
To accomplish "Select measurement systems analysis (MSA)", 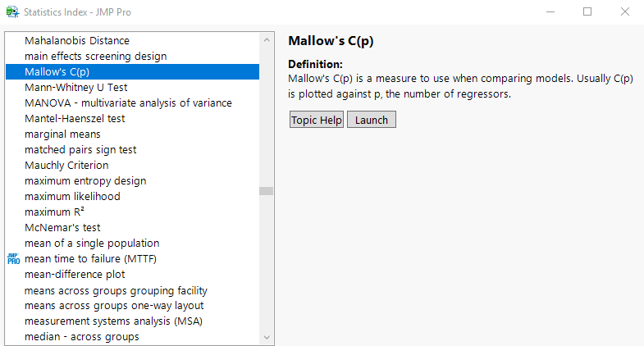I will [x=113, y=321].
